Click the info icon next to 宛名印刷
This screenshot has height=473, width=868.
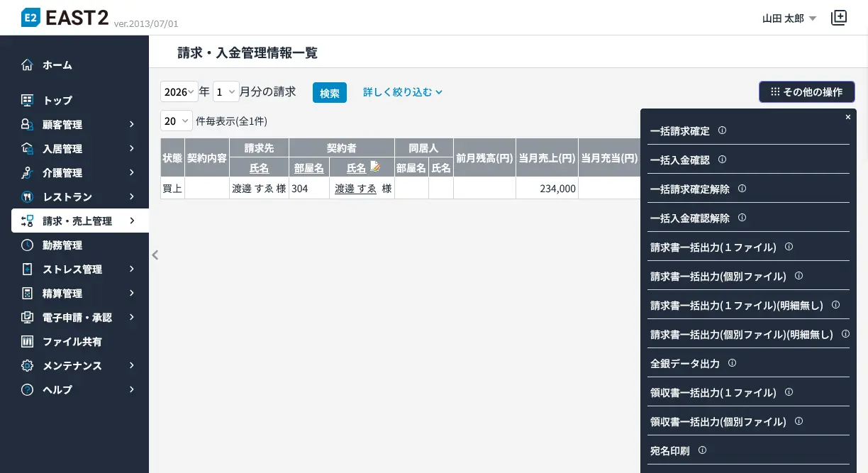click(x=702, y=450)
